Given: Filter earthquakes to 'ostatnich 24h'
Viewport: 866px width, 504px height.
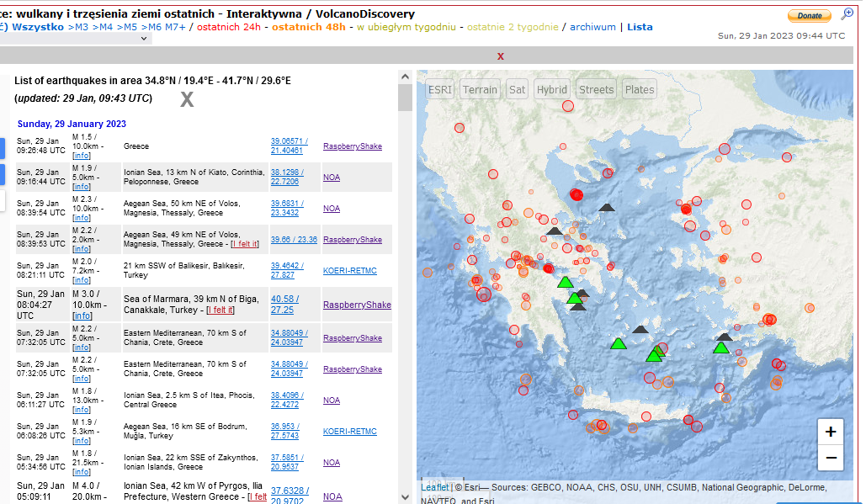Looking at the screenshot, I should (x=230, y=27).
